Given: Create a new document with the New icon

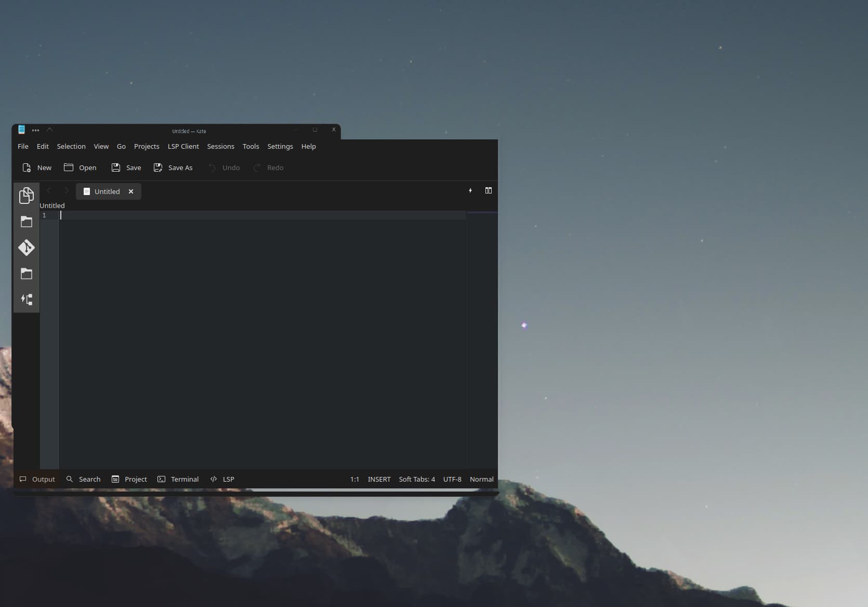Looking at the screenshot, I should 36,167.
